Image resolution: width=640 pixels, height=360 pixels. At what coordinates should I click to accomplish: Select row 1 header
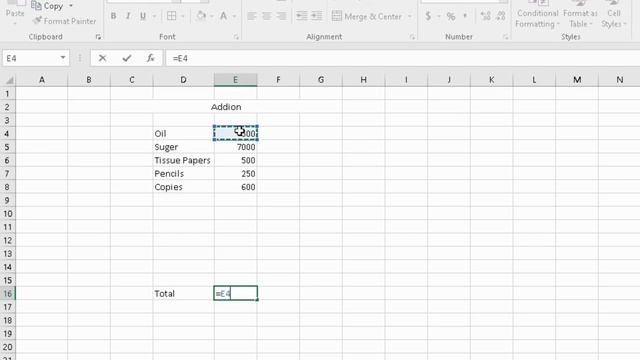tap(7, 93)
